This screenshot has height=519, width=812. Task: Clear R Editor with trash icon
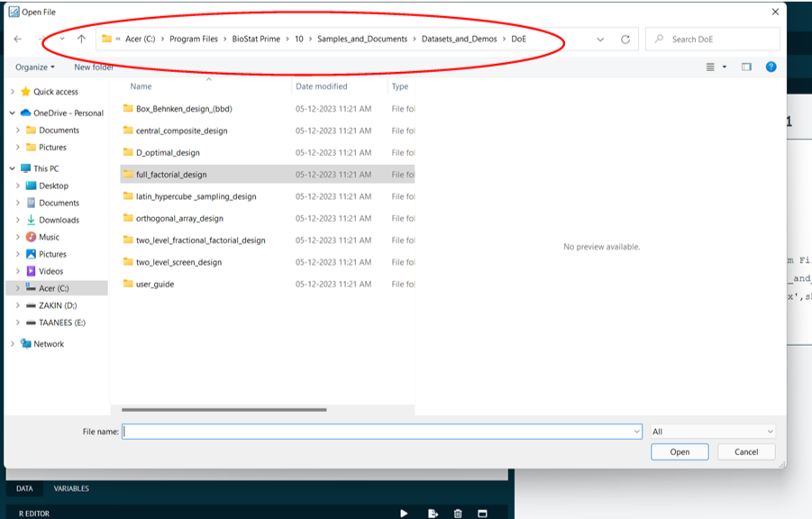point(458,514)
